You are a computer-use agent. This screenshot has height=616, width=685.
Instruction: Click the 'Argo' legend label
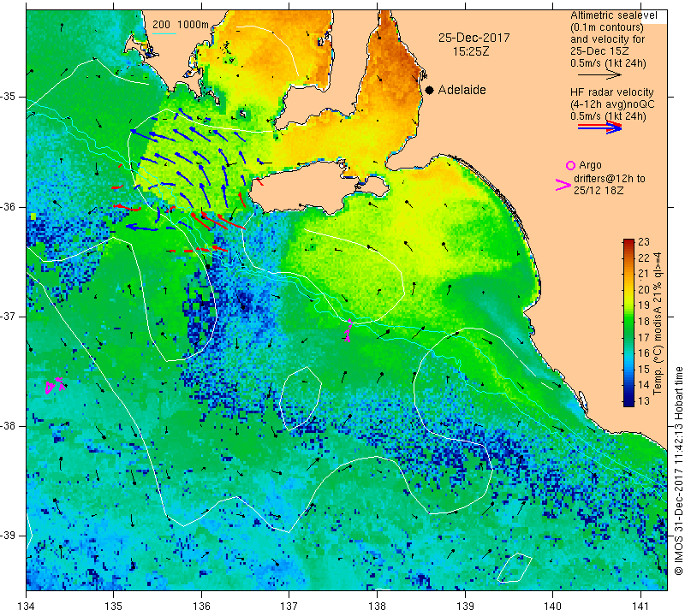(590, 165)
